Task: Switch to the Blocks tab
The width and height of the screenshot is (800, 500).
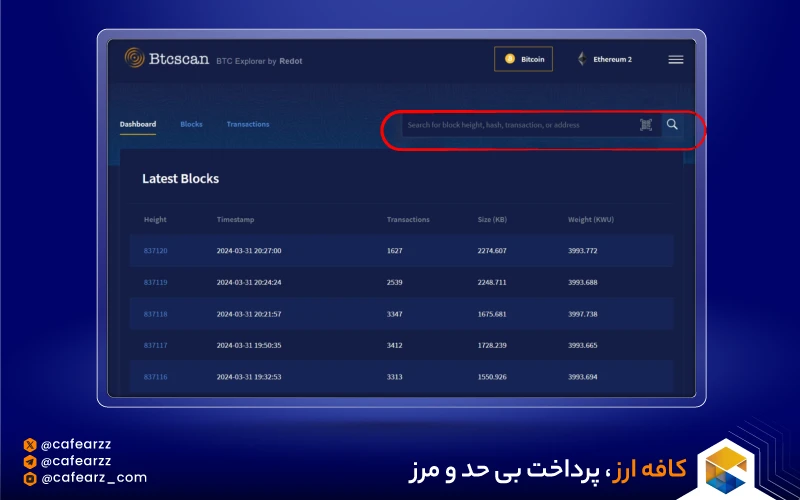Action: click(x=191, y=124)
